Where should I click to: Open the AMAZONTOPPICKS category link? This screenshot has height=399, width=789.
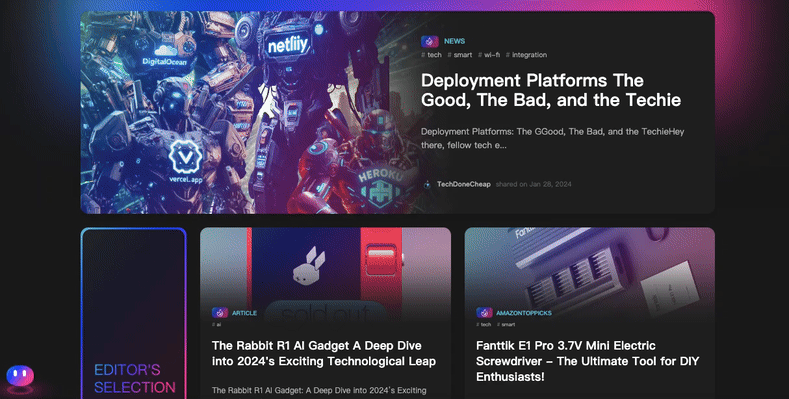pos(524,313)
